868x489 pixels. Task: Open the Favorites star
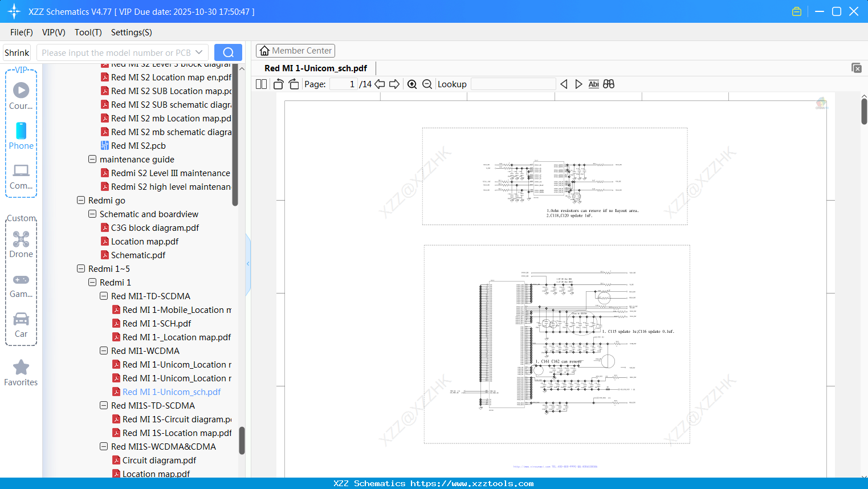pyautogui.click(x=21, y=373)
